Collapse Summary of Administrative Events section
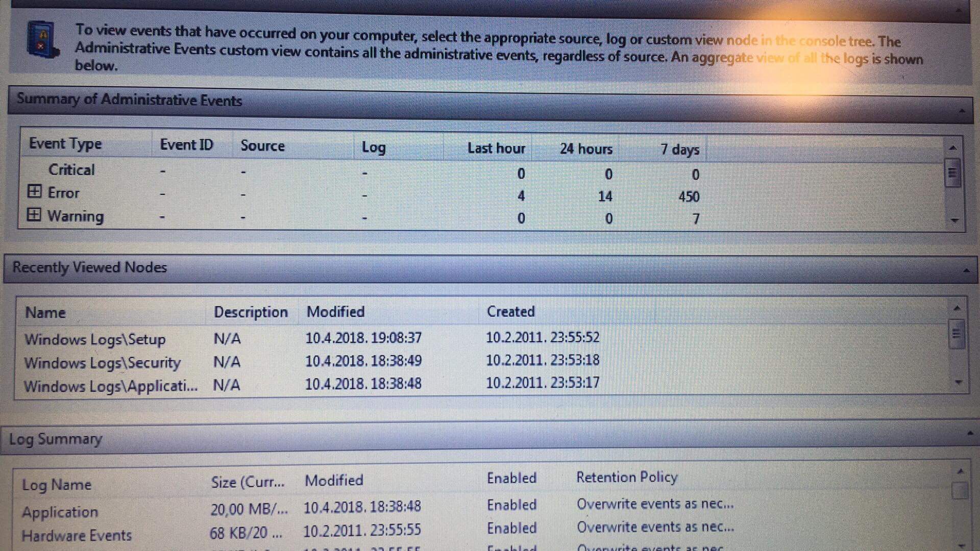The width and height of the screenshot is (980, 551). pyautogui.click(x=962, y=111)
